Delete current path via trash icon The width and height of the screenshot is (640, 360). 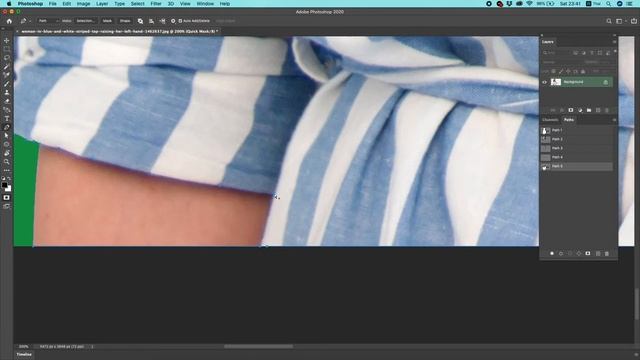(x=607, y=253)
